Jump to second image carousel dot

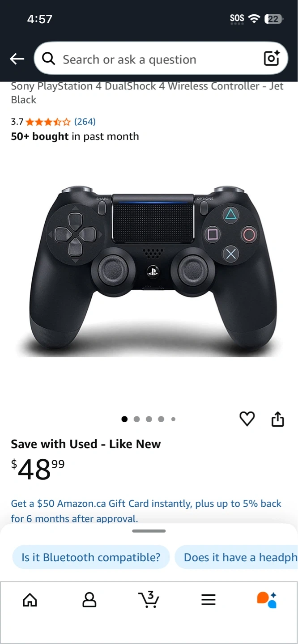pyautogui.click(x=137, y=419)
